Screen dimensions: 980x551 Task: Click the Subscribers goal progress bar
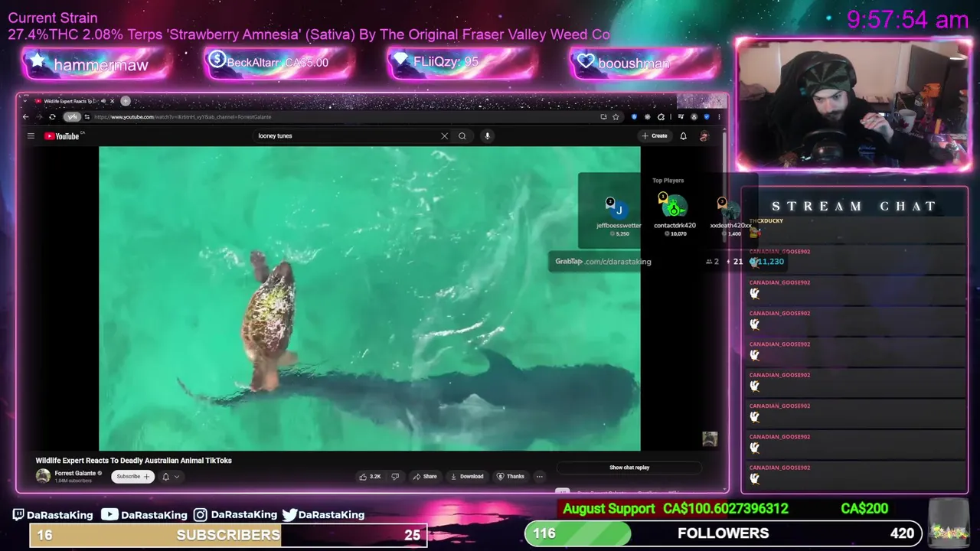228,535
